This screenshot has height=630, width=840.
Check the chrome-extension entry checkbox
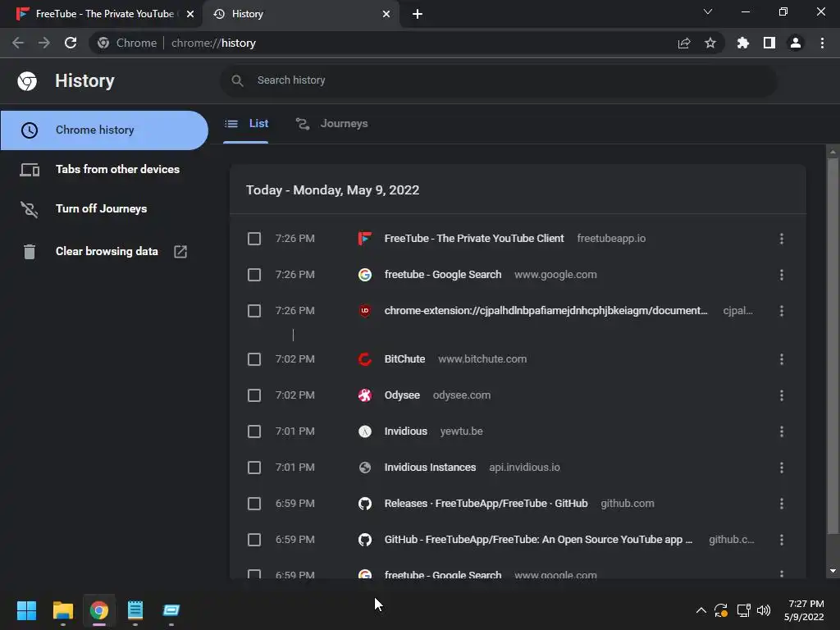(x=254, y=311)
